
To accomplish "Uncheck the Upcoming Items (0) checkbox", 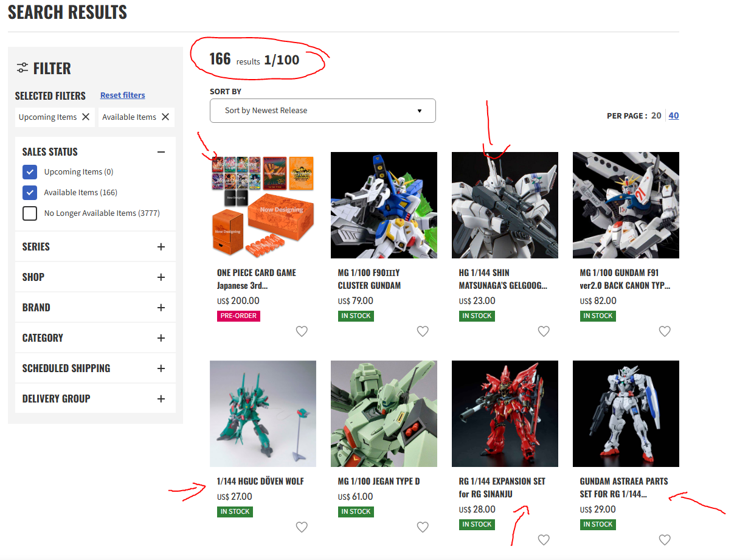I will [x=30, y=172].
